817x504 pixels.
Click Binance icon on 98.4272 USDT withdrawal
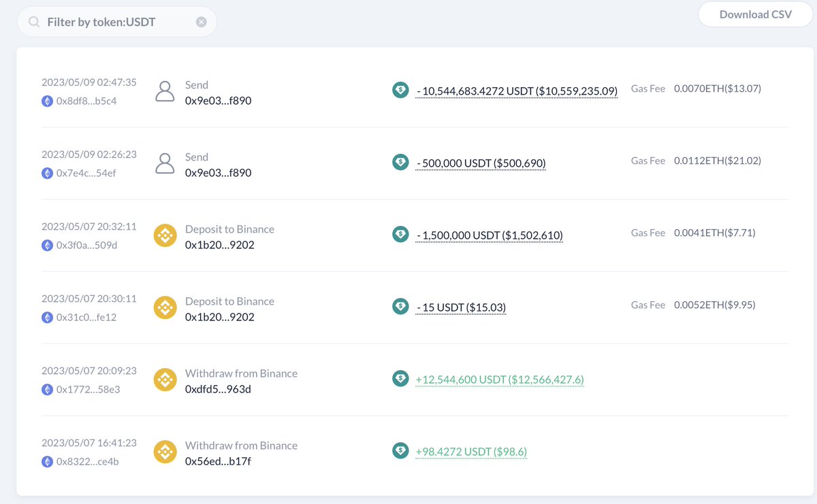pos(165,452)
